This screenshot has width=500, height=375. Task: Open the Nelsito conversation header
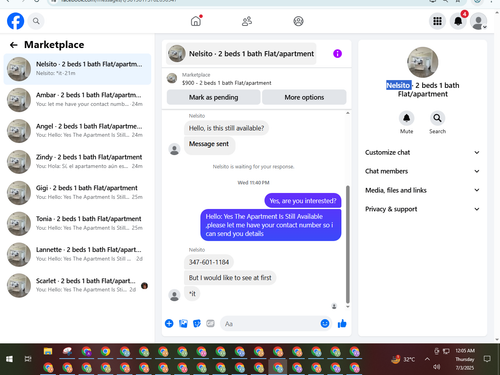point(241,53)
